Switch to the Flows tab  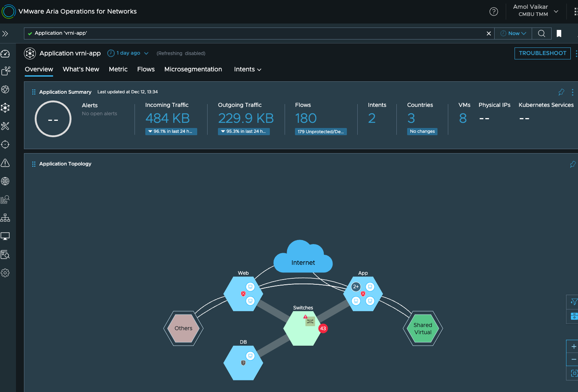[146, 69]
